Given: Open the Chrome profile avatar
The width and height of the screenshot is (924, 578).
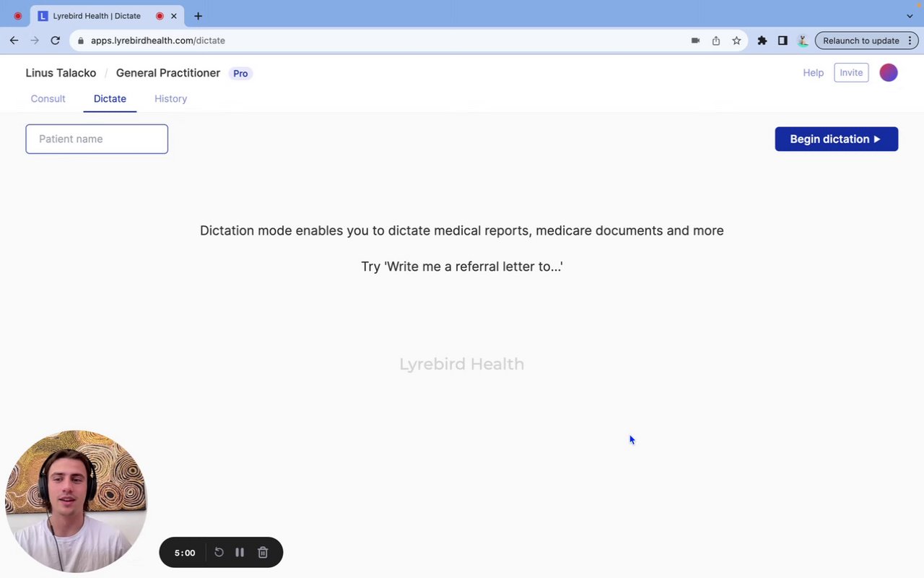Looking at the screenshot, I should tap(803, 40).
